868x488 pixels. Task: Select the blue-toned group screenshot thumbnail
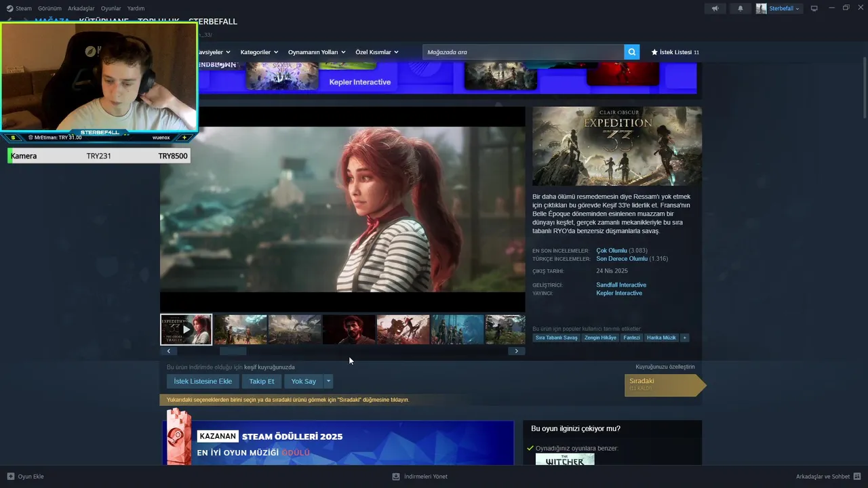458,329
